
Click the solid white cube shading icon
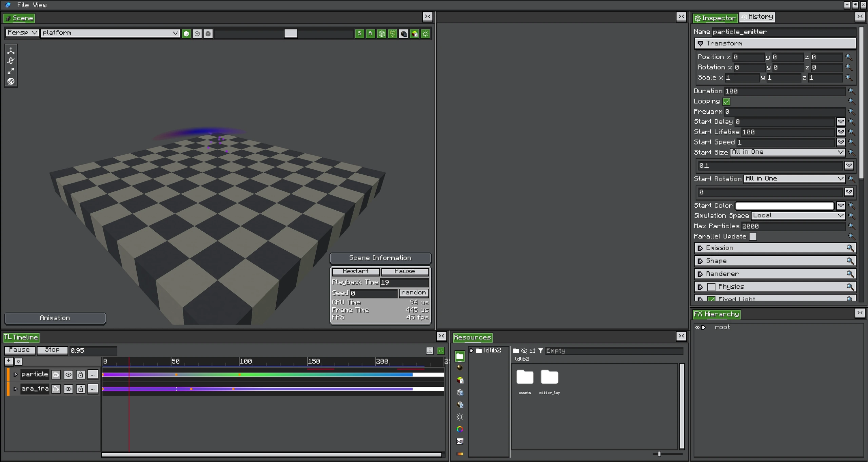click(186, 34)
